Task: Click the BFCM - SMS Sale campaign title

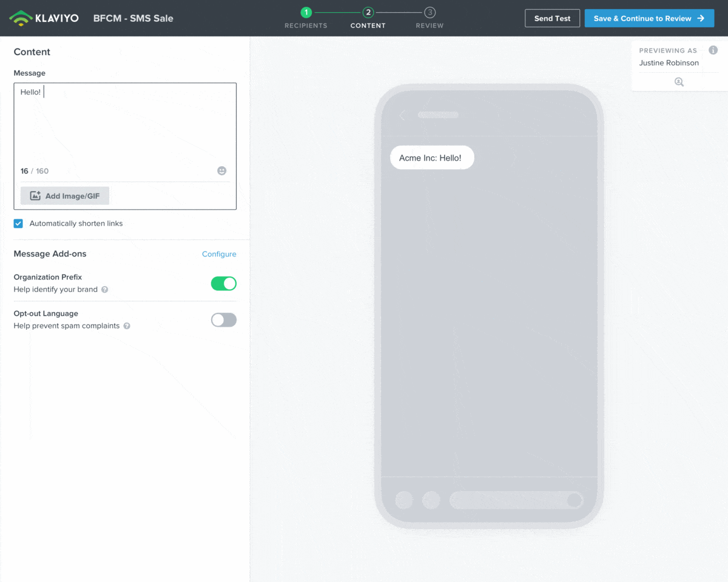Action: click(x=133, y=18)
